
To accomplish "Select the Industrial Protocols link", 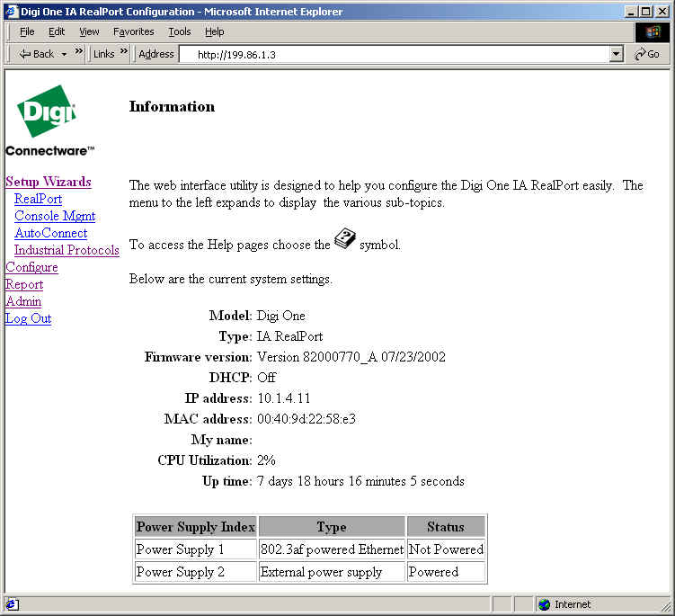I will click(67, 250).
